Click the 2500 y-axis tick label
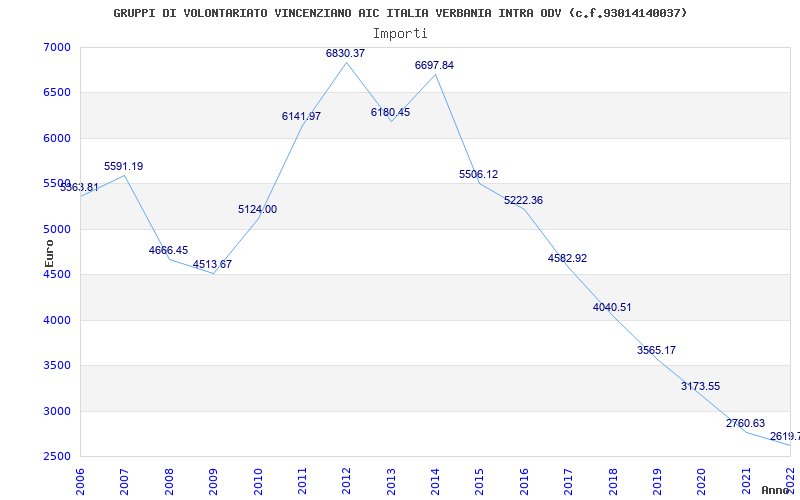The height and width of the screenshot is (500, 800). [55, 457]
